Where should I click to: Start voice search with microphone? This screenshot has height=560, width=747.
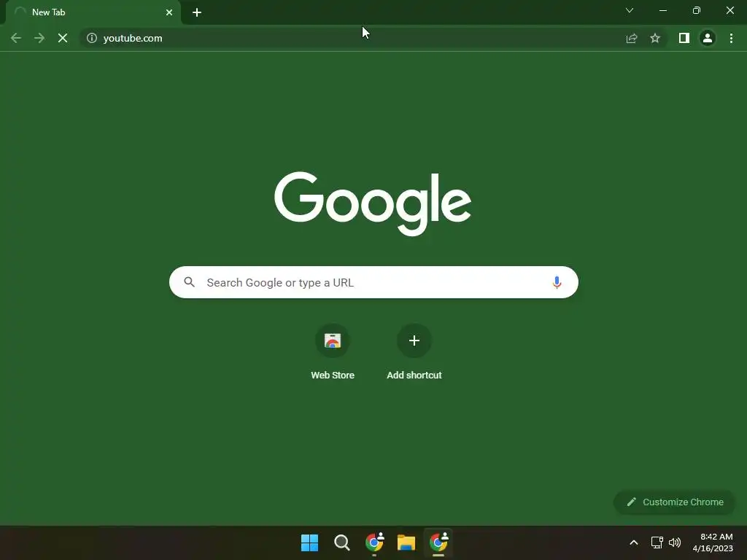(557, 282)
